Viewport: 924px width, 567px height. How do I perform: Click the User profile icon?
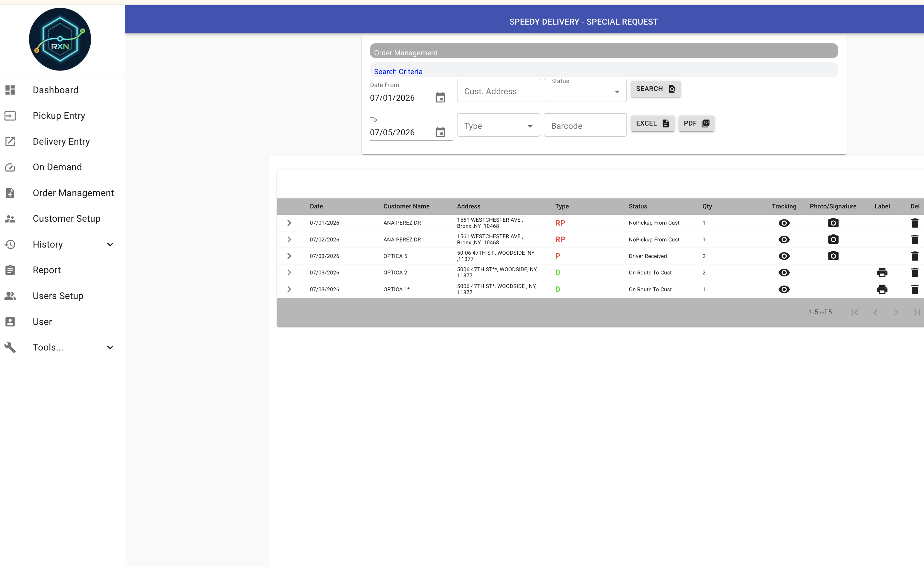coord(10,322)
